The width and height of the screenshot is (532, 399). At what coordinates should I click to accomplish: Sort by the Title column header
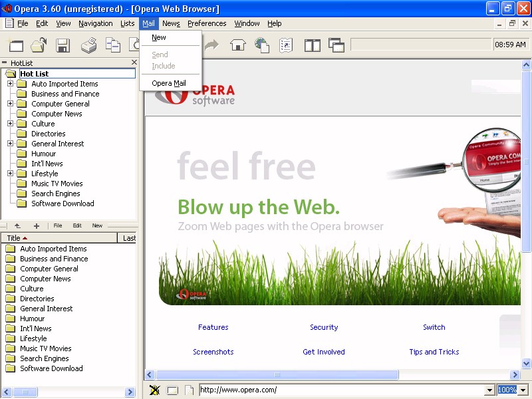[x=59, y=238]
